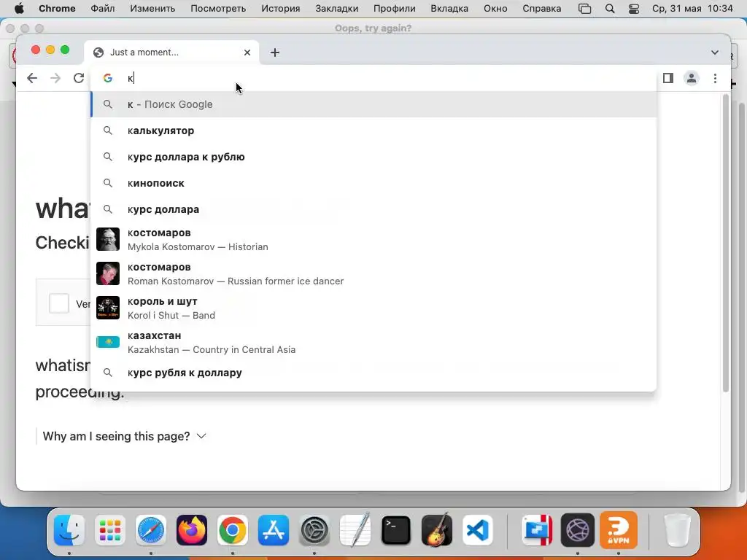Open Visual Studio Code from the Dock
Viewport: 747px width, 560px height.
pos(477,530)
